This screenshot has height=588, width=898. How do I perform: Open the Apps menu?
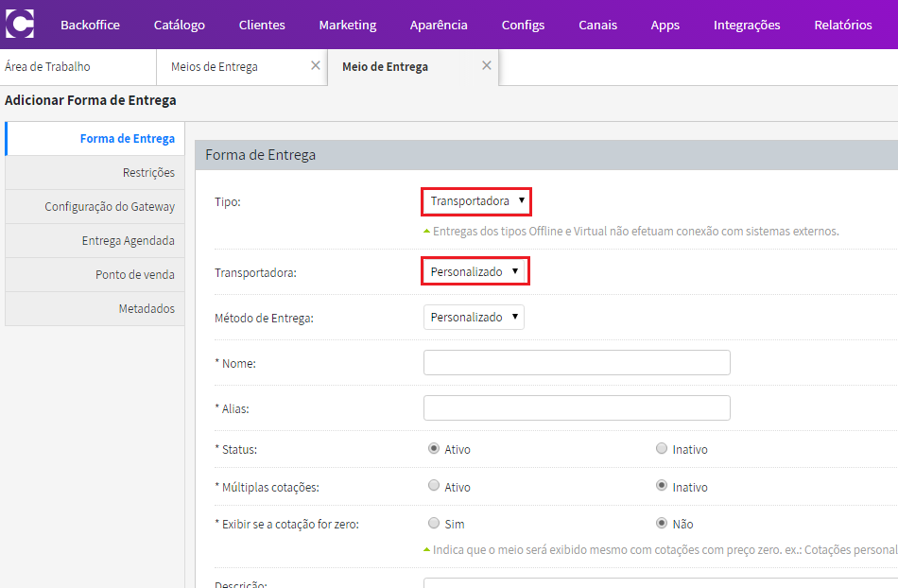point(665,25)
